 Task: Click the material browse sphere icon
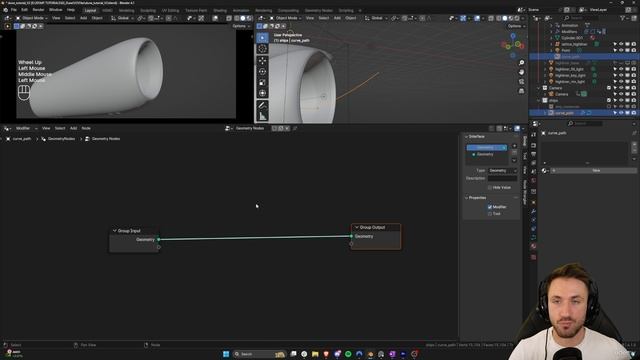point(544,171)
